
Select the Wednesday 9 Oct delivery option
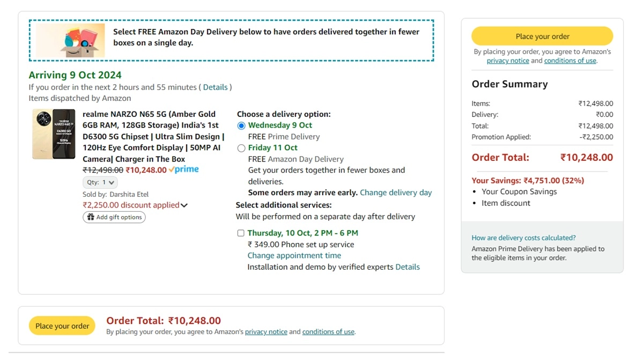click(x=242, y=125)
